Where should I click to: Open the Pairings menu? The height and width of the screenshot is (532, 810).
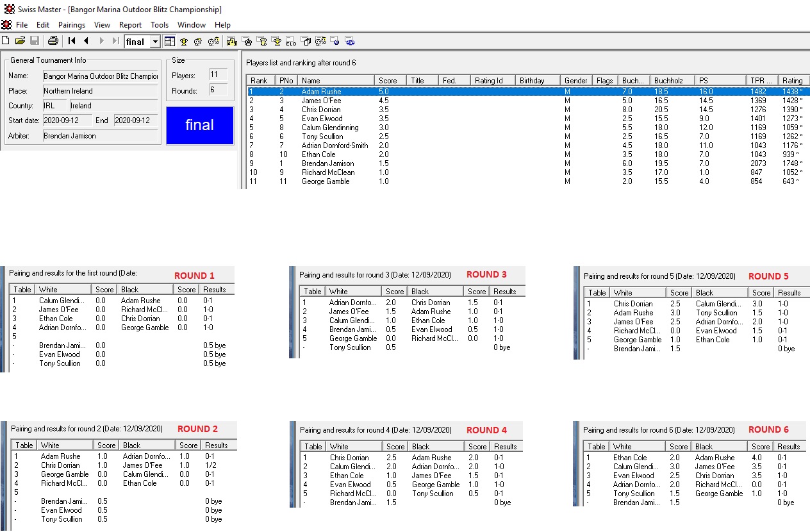tap(71, 25)
